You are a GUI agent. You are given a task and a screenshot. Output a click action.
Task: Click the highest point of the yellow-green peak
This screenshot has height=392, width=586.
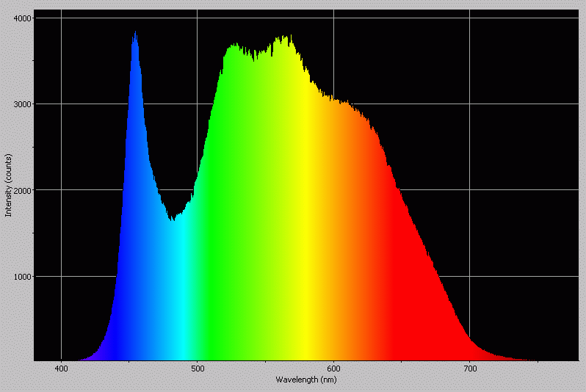(x=291, y=35)
